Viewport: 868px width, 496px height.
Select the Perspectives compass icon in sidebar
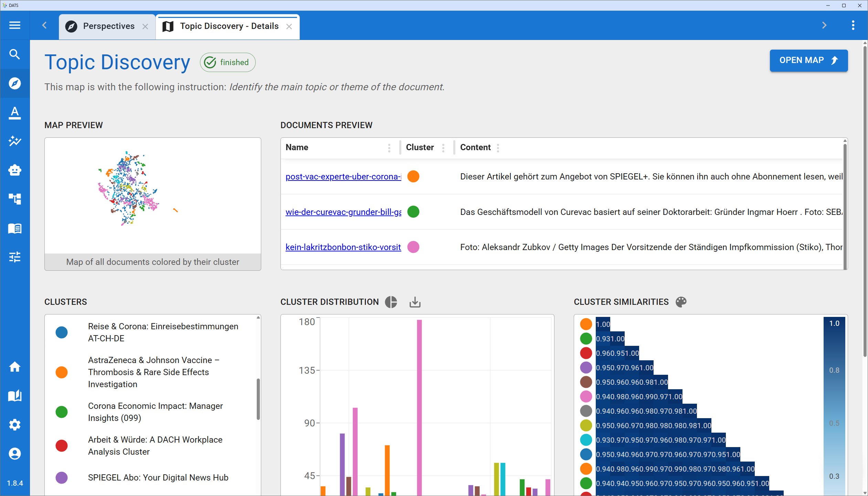click(15, 83)
